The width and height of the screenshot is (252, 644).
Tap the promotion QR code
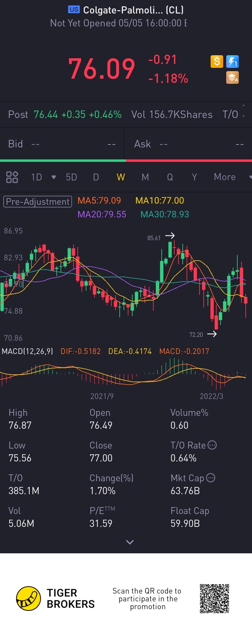[214, 598]
